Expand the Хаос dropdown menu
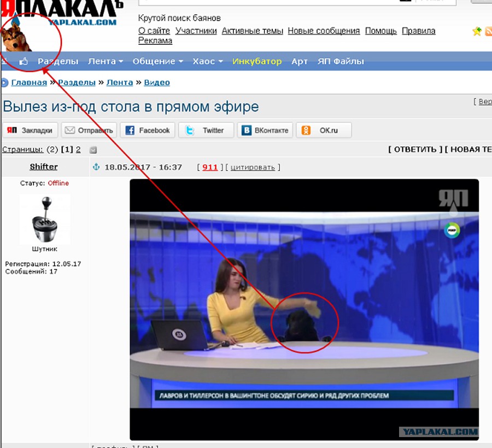Screen dimensions: 492x448 (x=208, y=61)
